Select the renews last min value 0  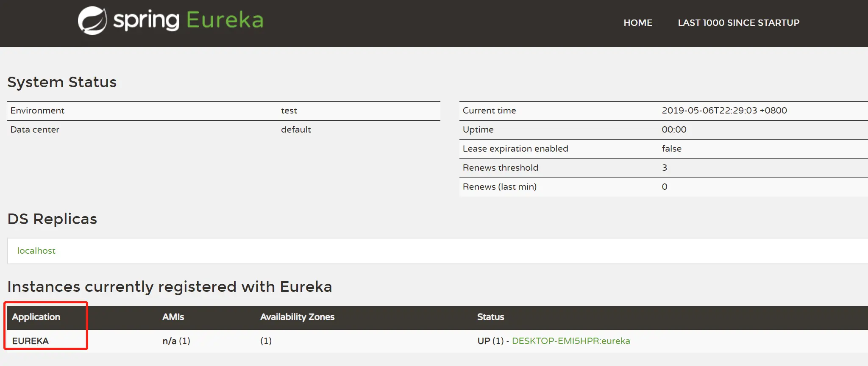click(665, 187)
